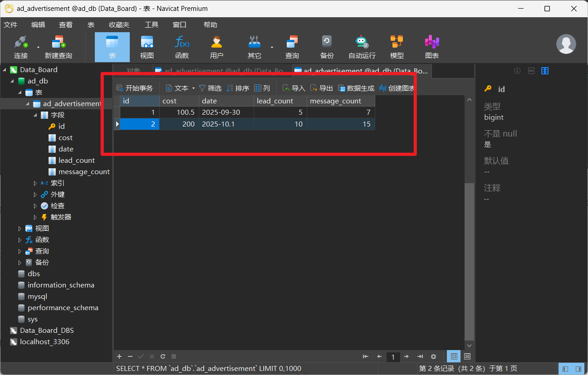Click the vertical scrollbar of data grid

pyautogui.click(x=470, y=262)
